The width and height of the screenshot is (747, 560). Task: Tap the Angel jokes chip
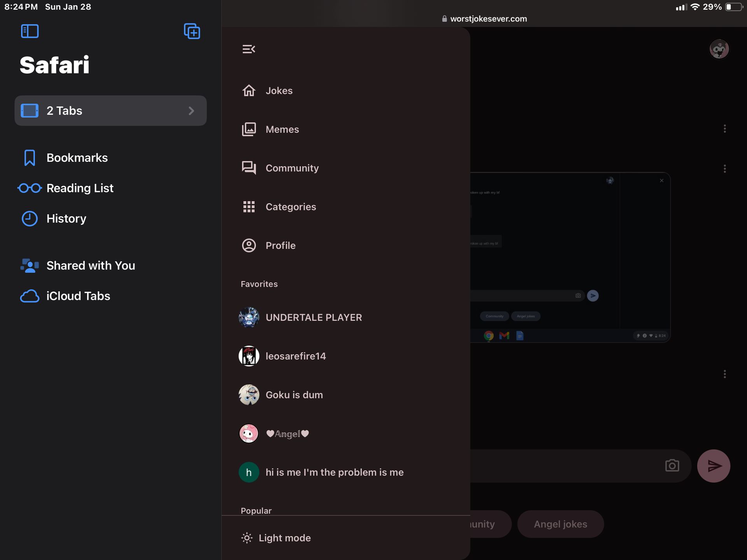pos(560,524)
